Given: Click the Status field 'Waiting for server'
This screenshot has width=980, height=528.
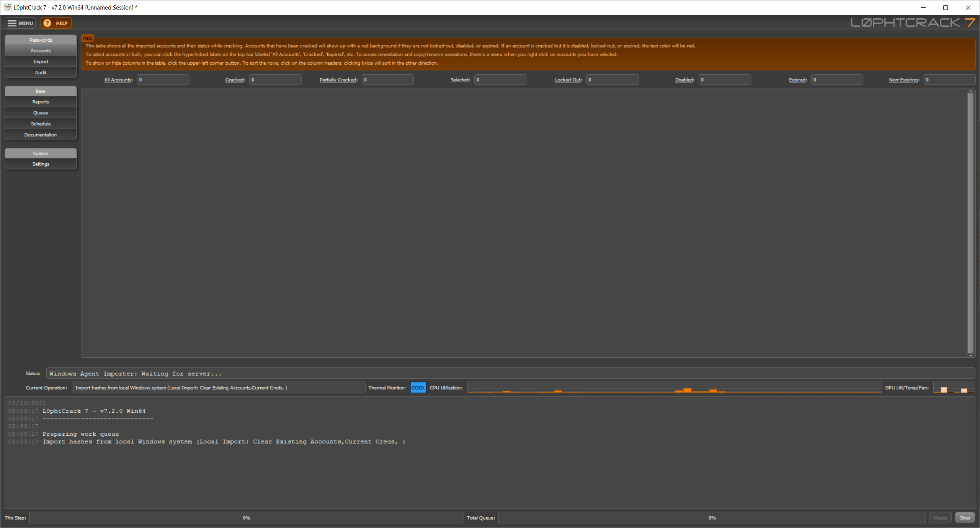Looking at the screenshot, I should [510, 373].
